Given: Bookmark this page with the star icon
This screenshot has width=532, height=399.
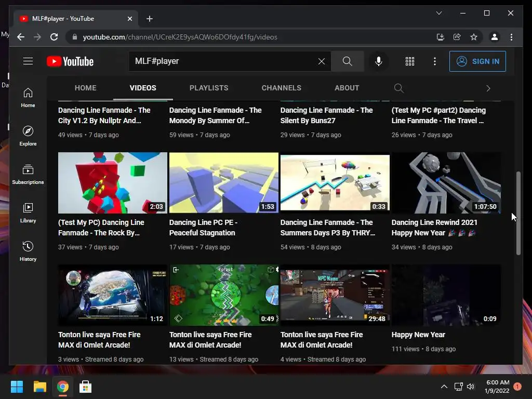Looking at the screenshot, I should click(474, 37).
